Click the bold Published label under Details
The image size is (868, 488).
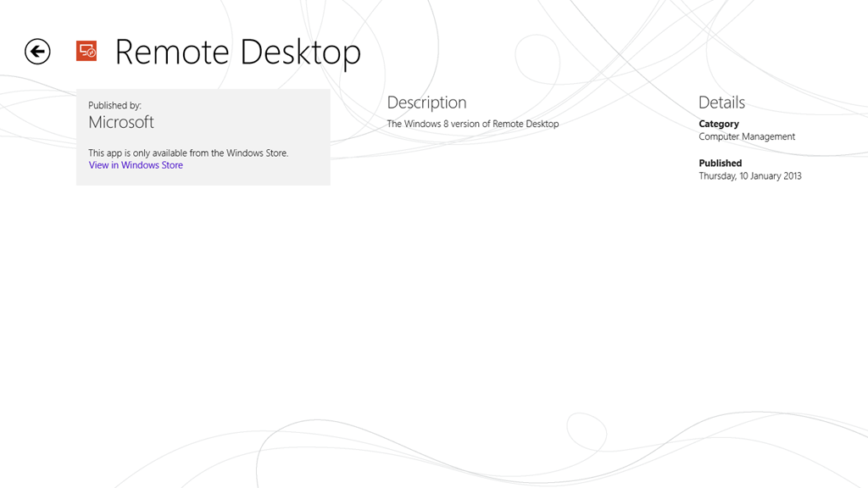720,163
